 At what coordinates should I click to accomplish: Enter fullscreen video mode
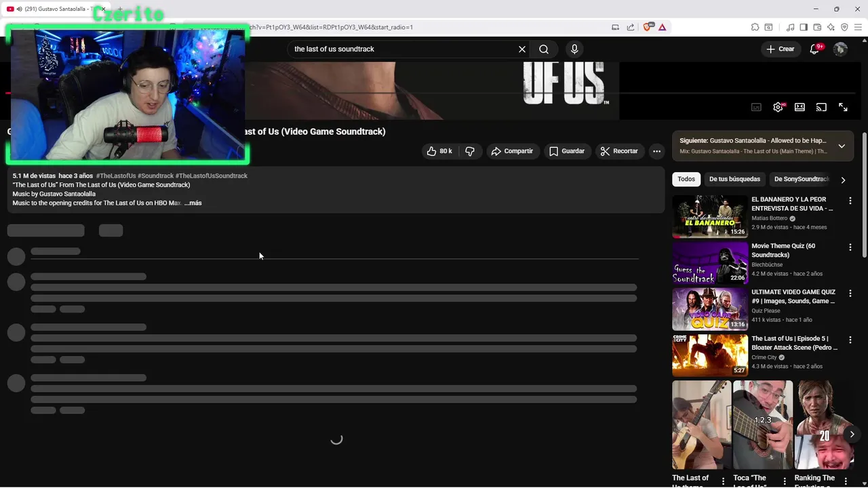click(843, 107)
